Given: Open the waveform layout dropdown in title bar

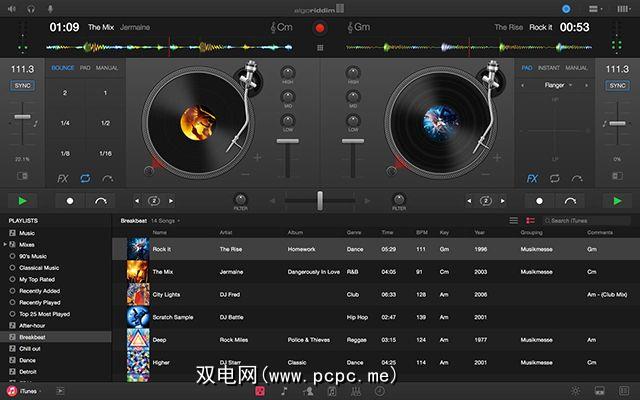Looking at the screenshot, I should pyautogui.click(x=624, y=9).
